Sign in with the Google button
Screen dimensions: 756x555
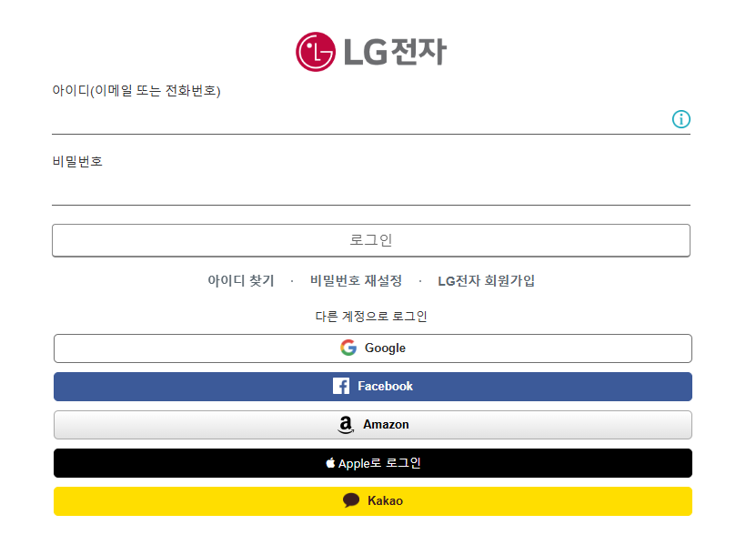coord(373,348)
